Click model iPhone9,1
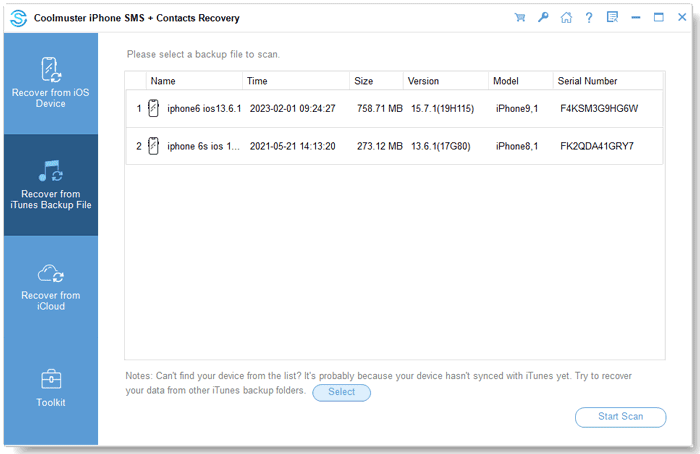The width and height of the screenshot is (700, 454). 517,108
